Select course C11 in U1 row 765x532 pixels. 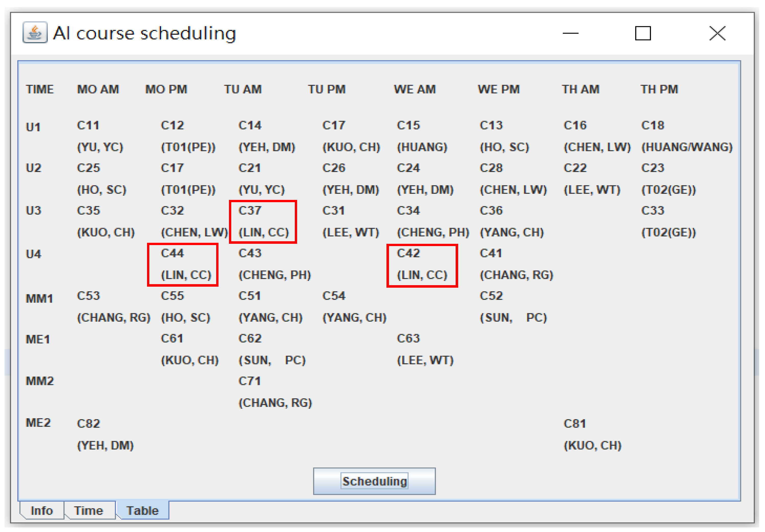(88, 125)
